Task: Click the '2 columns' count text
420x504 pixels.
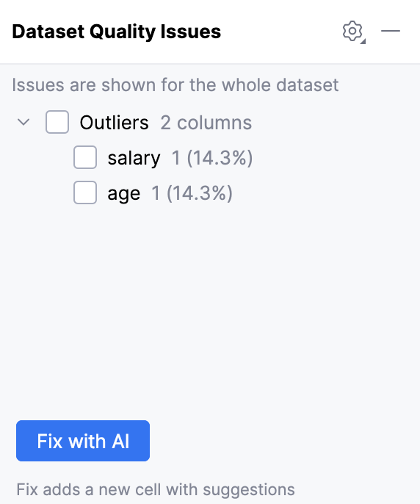Action: [x=206, y=123]
